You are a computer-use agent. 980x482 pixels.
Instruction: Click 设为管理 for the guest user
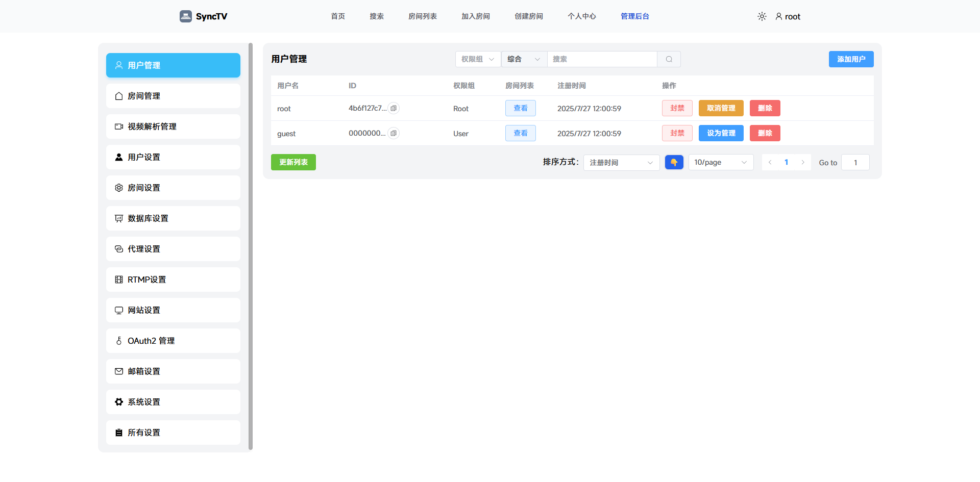click(721, 133)
